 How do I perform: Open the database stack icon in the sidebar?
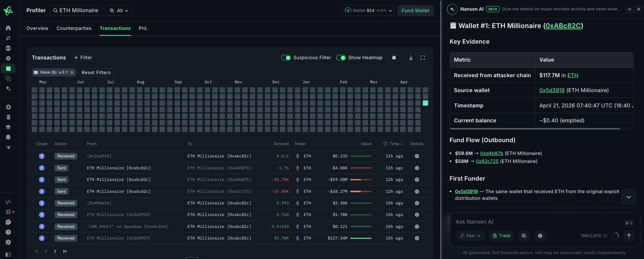pyautogui.click(x=8, y=117)
